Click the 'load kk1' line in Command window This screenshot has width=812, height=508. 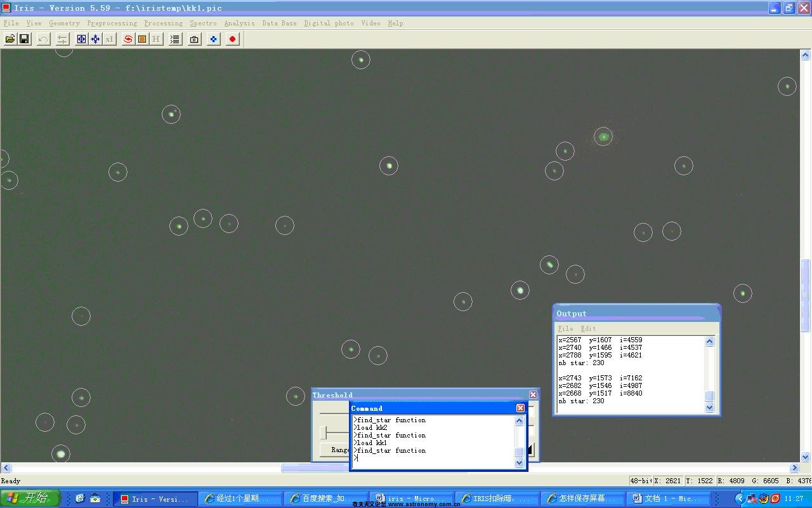tap(371, 443)
